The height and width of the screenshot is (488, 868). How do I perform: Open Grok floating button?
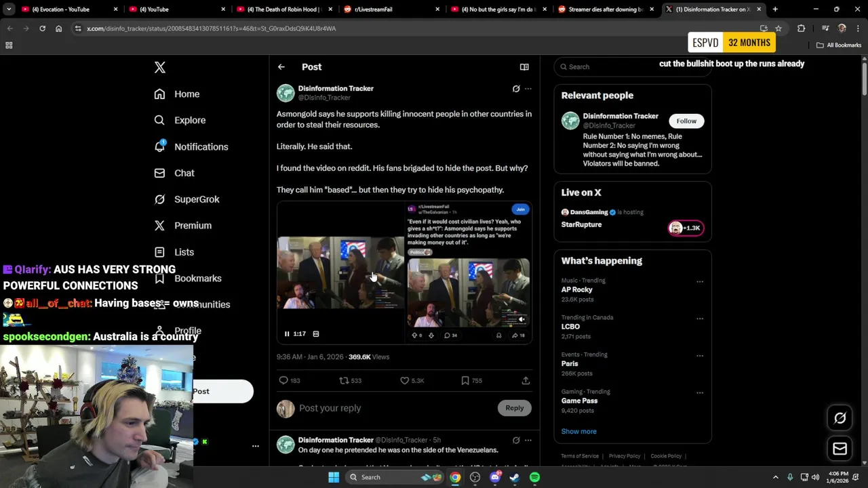click(840, 418)
